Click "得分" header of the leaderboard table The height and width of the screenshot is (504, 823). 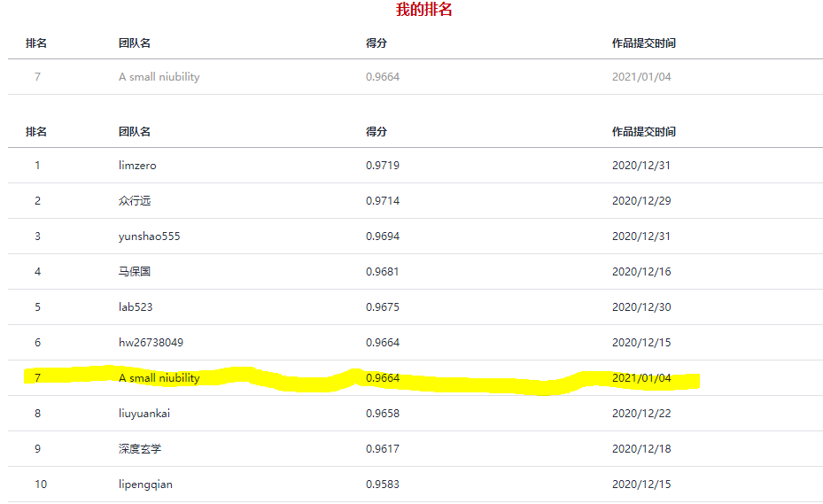coord(377,132)
